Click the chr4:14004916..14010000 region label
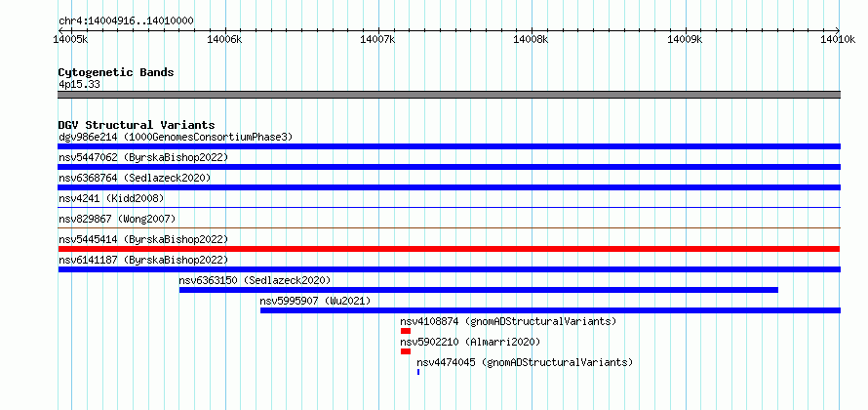The image size is (868, 410). click(x=126, y=21)
